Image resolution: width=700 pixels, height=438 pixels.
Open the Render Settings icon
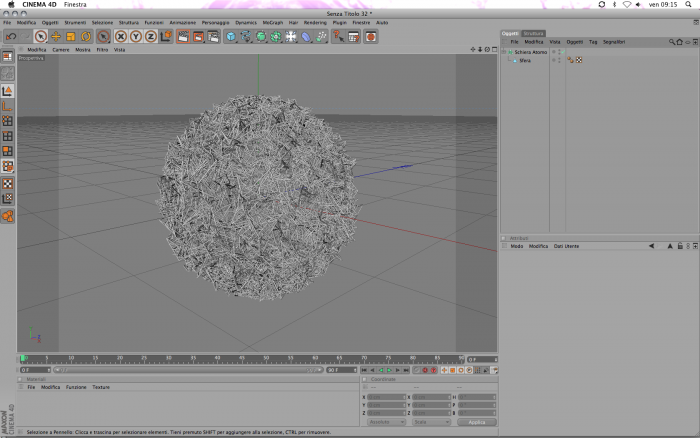tap(213, 37)
